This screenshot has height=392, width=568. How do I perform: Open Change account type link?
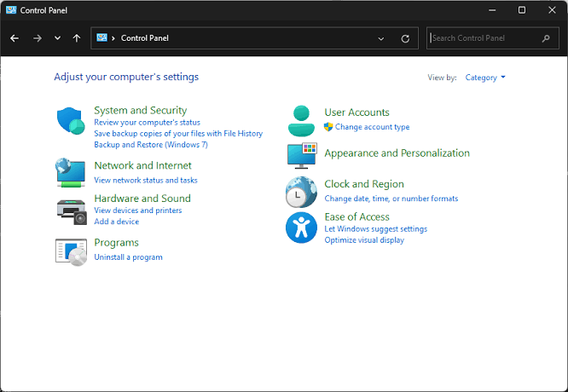(372, 127)
